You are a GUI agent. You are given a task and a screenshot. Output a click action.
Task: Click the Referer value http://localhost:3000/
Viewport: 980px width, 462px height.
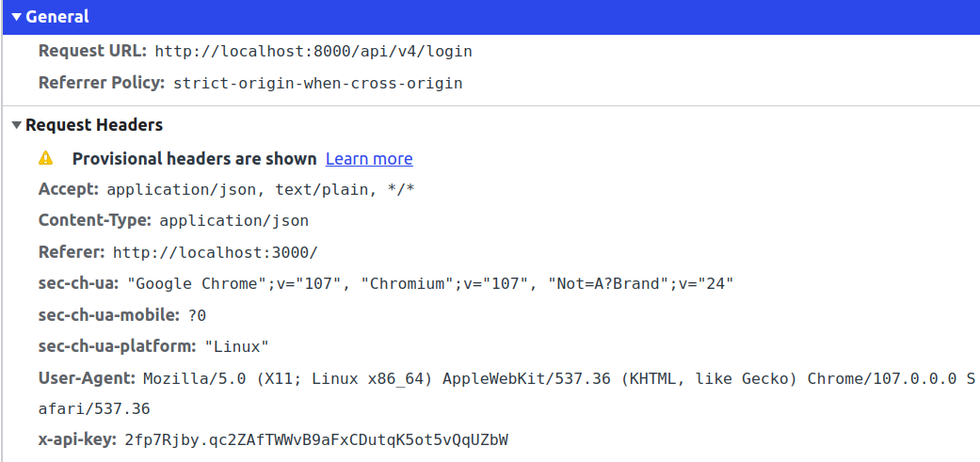pyautogui.click(x=215, y=253)
